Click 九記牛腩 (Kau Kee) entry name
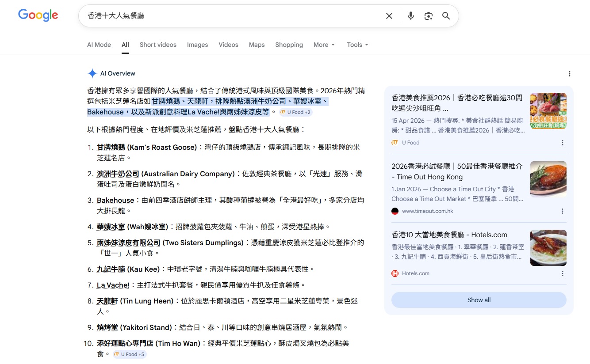This screenshot has height=364, width=590. [128, 269]
